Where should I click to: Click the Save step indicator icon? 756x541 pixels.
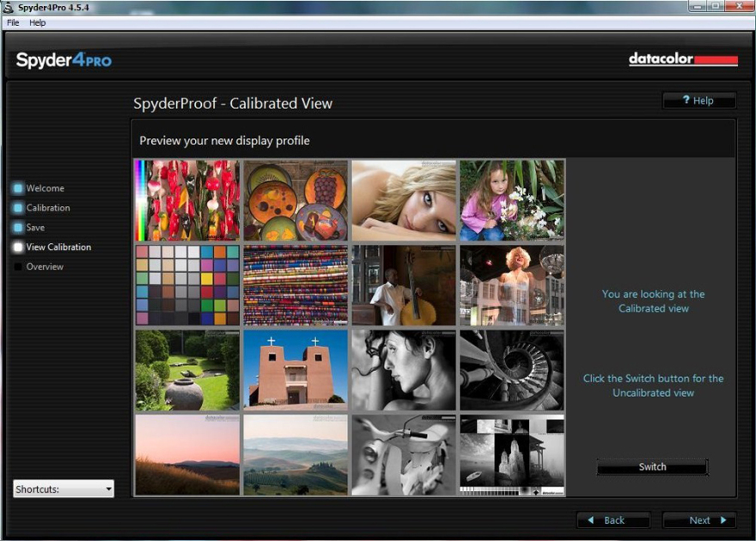pos(18,228)
